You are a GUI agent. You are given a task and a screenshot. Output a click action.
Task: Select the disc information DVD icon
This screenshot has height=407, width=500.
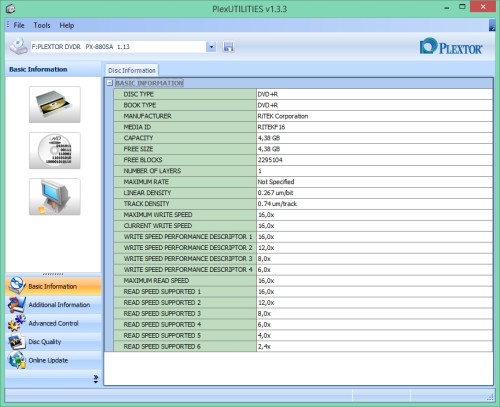tap(55, 150)
